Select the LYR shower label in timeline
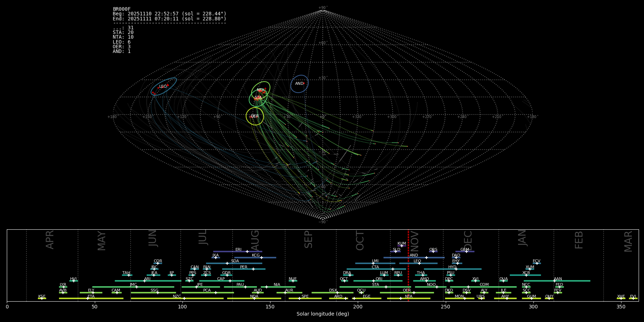This screenshot has width=644, height=322. point(63,285)
